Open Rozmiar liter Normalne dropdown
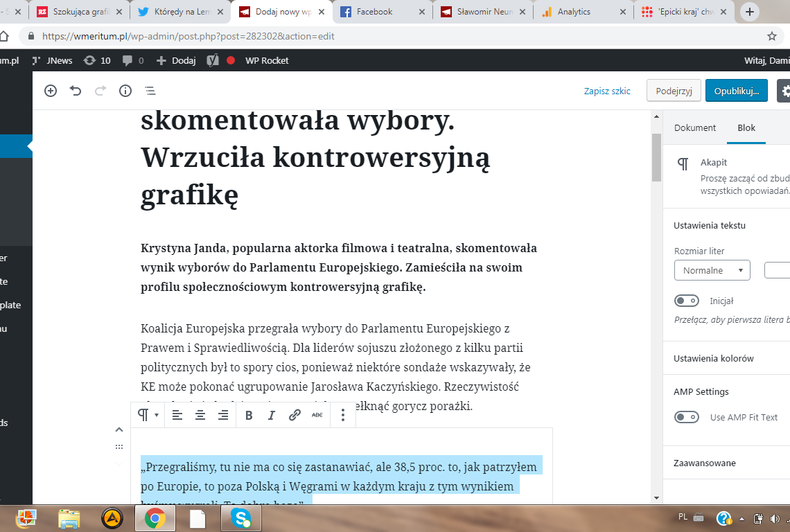Viewport: 790px width, 532px height. point(712,270)
